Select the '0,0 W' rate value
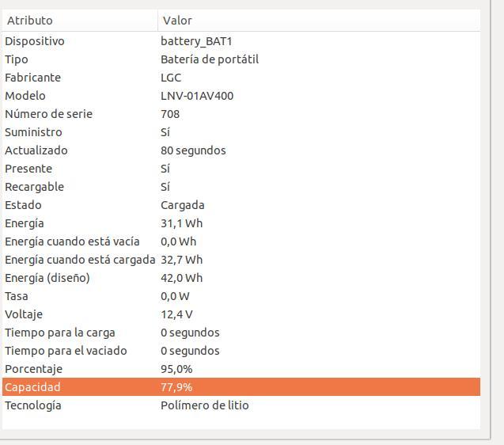The image size is (504, 445). point(175,296)
